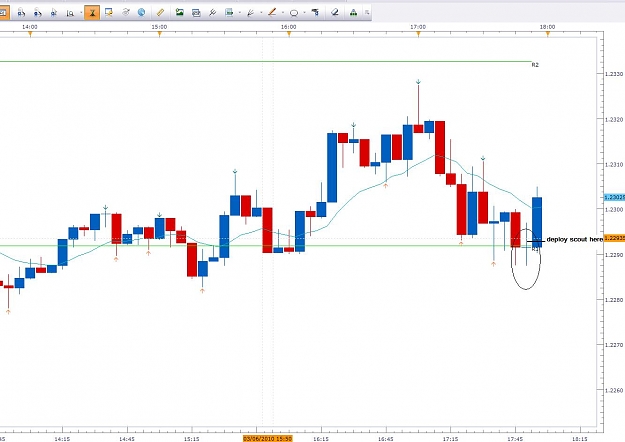This screenshot has width=625, height=442.
Task: Click the 14:15 bottom time label
Action: 62,439
